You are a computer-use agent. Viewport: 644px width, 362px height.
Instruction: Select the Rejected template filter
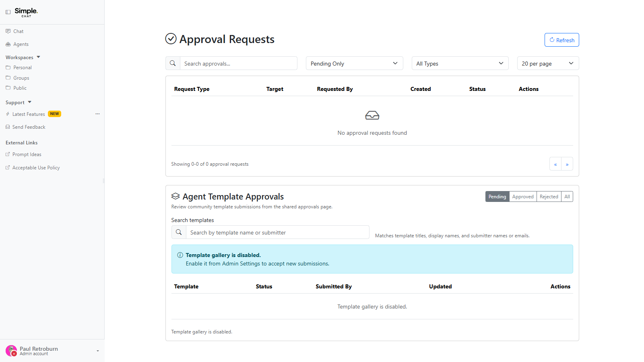(x=549, y=197)
